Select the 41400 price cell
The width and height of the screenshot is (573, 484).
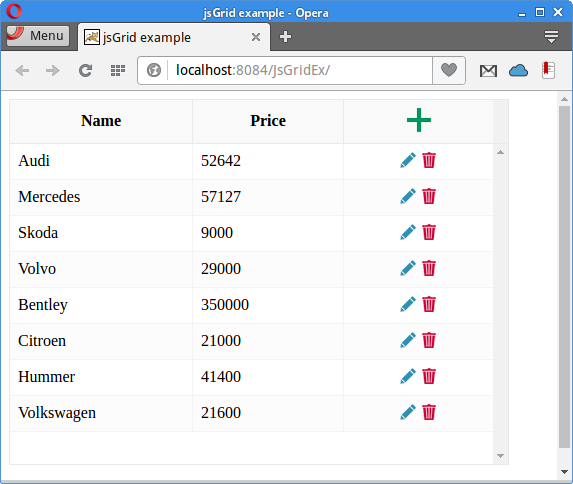(268, 377)
